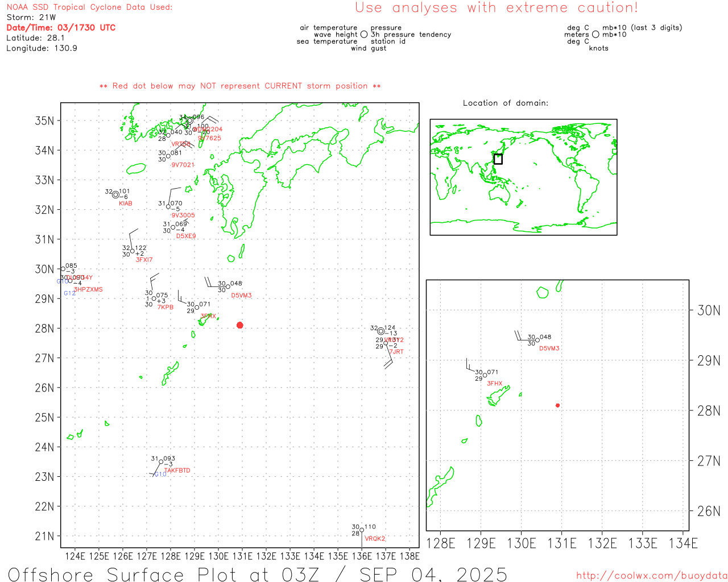Click the 'Location of domain:' label
The height and width of the screenshot is (582, 728).
tap(506, 103)
